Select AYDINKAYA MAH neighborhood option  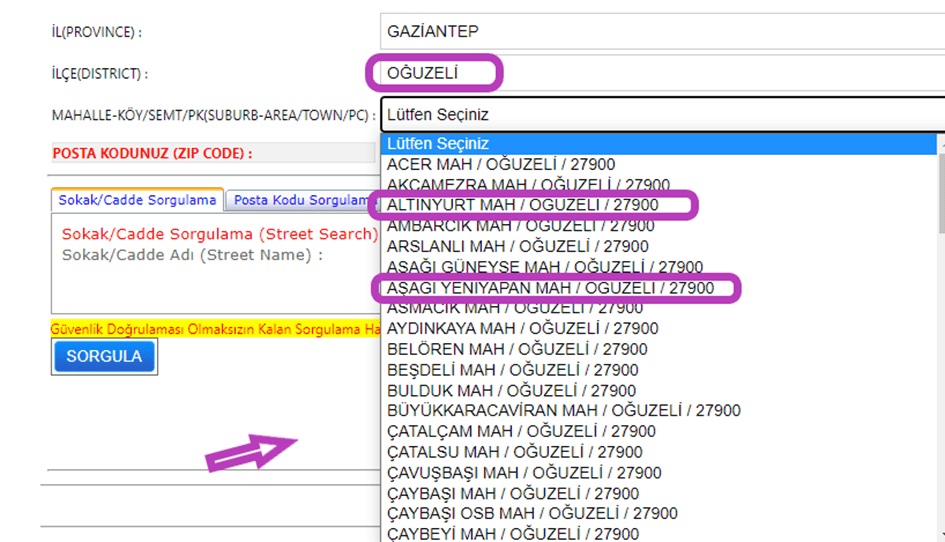(x=522, y=328)
